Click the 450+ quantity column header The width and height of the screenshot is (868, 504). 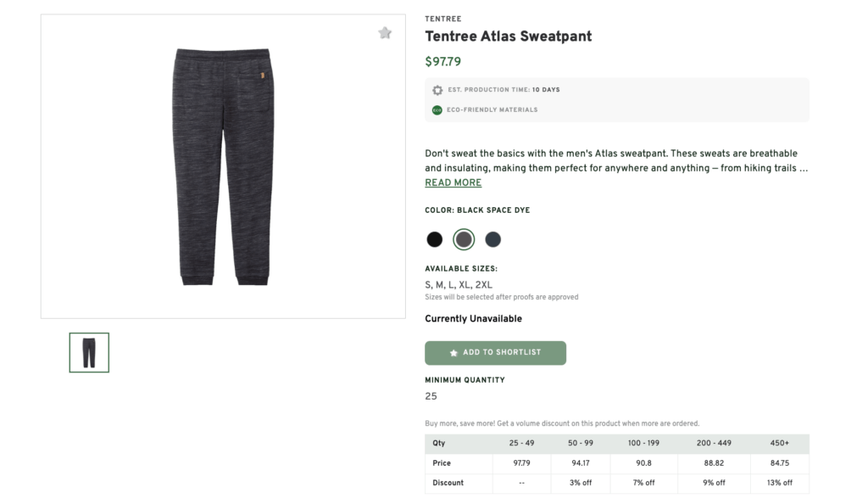(779, 443)
